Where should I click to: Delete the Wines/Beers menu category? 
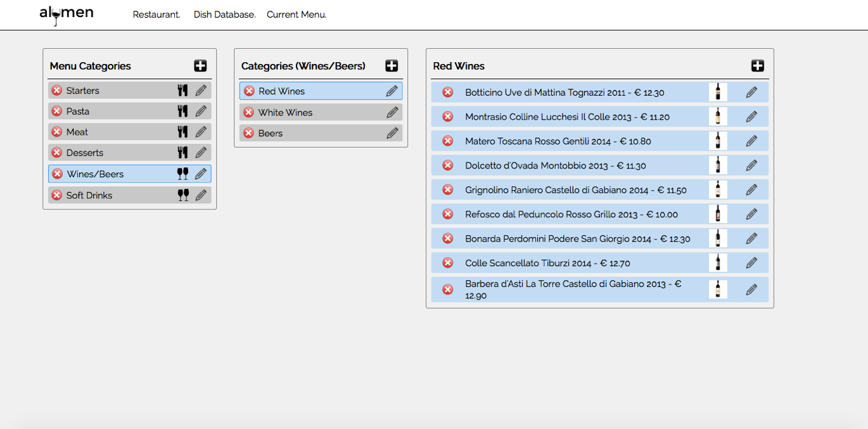pos(57,174)
